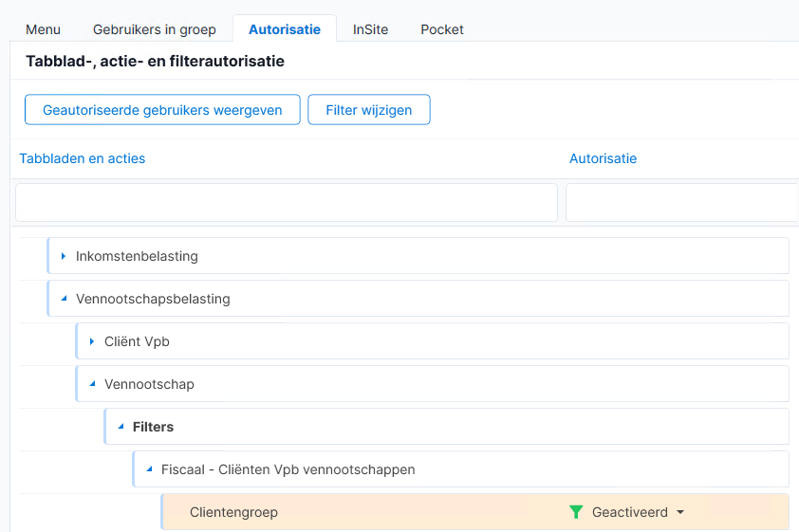
Task: Open the Geactiveerd dropdown arrow
Action: click(680, 512)
